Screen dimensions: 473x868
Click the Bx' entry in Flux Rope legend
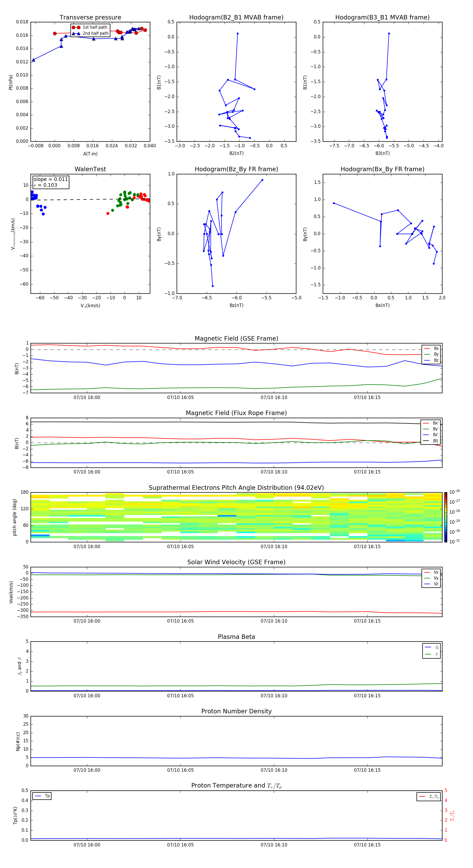(431, 423)
